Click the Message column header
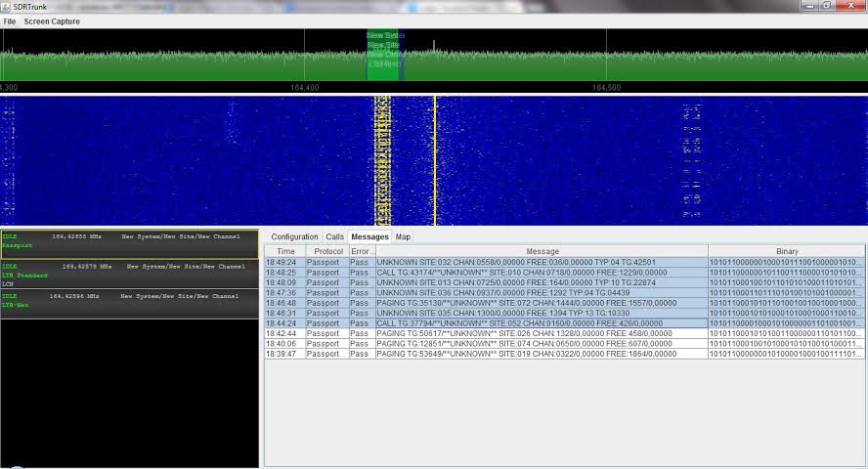The height and width of the screenshot is (469, 868). tap(542, 251)
